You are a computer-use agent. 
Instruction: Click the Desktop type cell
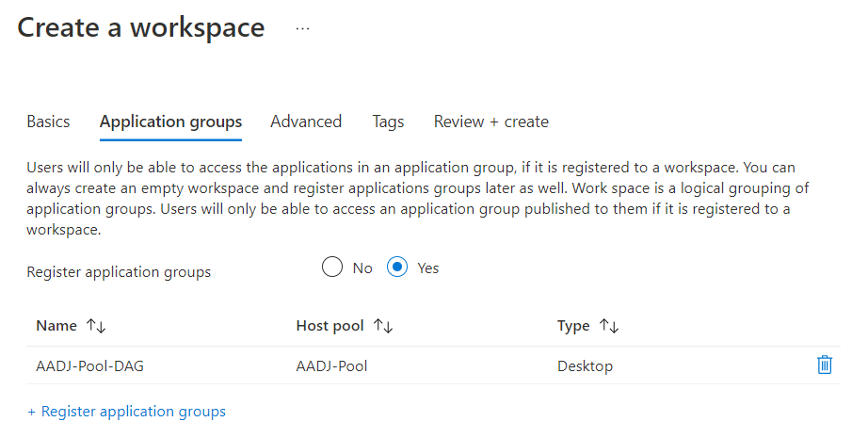[x=585, y=365]
